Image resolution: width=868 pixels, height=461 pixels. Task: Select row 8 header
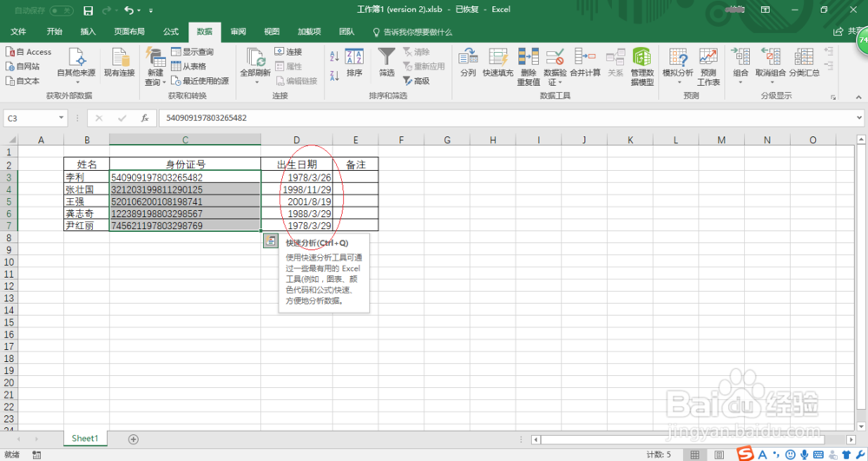[x=9, y=238]
